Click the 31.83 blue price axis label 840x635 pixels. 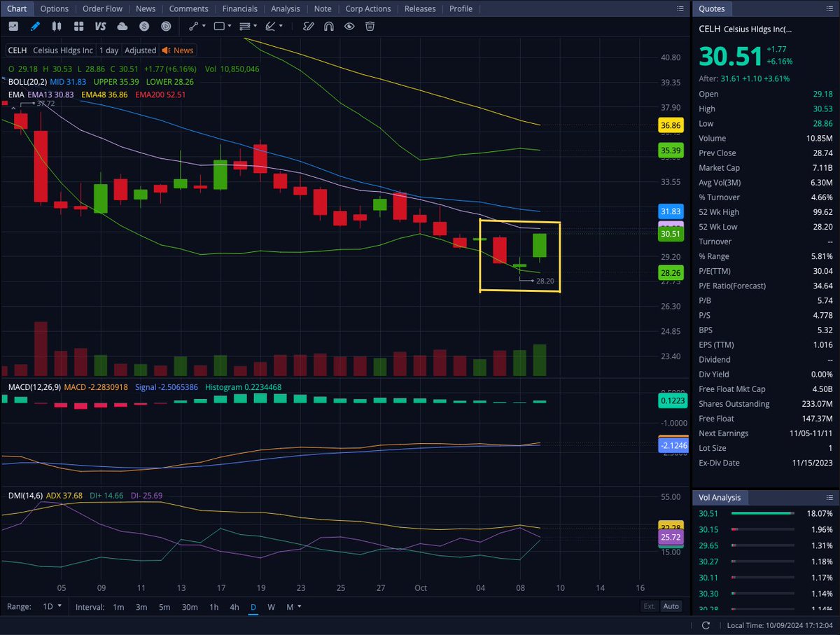(x=671, y=211)
